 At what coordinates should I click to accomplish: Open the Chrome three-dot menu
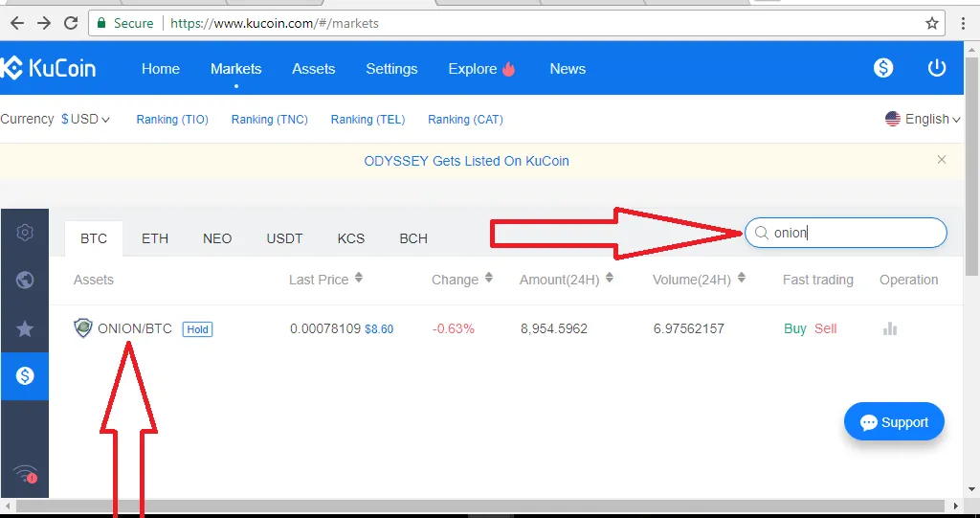point(964,24)
